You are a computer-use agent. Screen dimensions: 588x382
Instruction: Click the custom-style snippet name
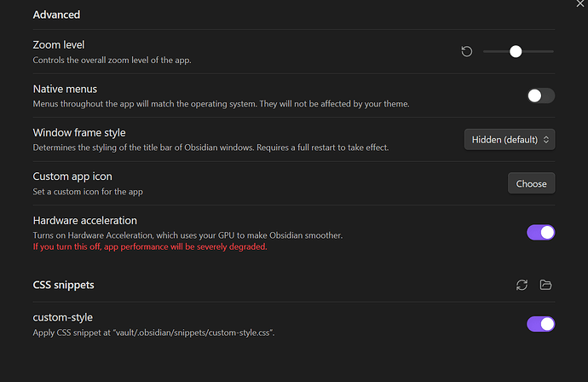(x=62, y=317)
